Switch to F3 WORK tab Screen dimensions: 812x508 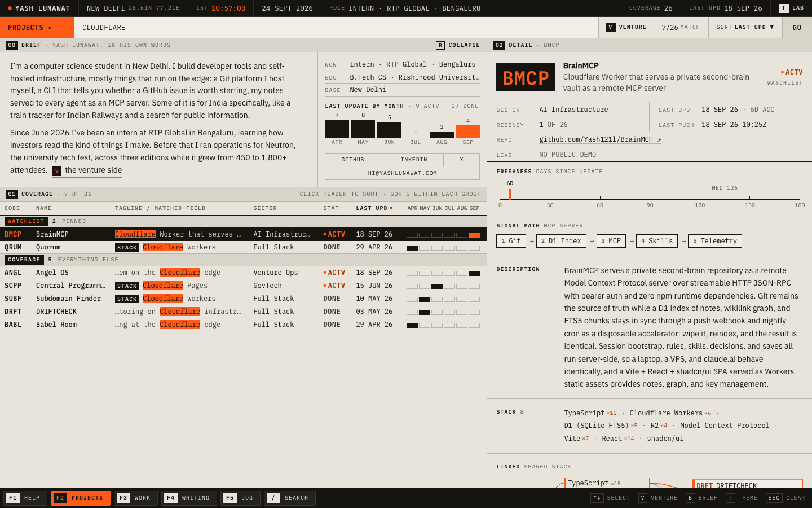(136, 498)
